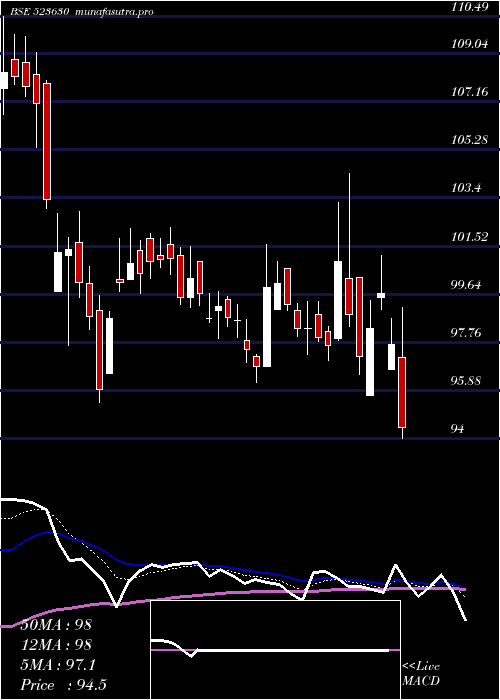
Task: Click the 103.4 price axis label
Action: pos(466,188)
